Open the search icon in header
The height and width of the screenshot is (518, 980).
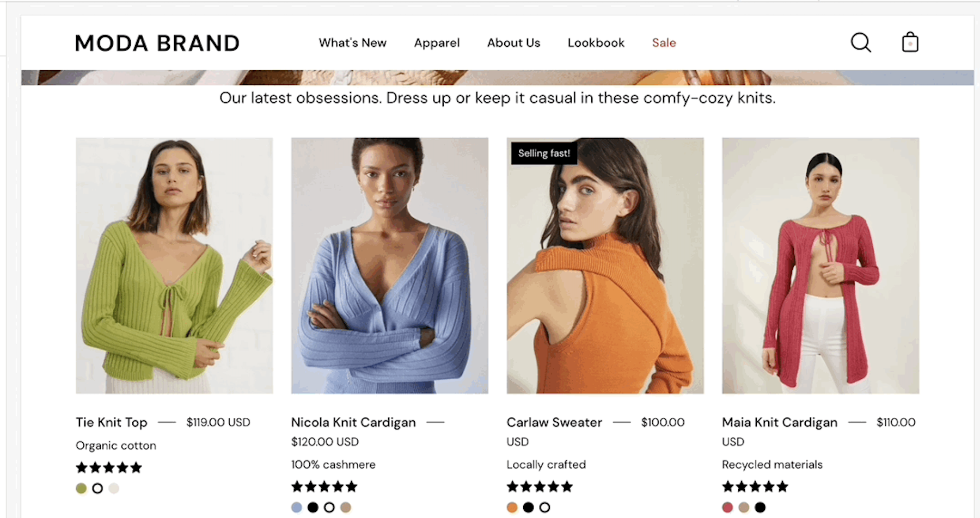(861, 42)
